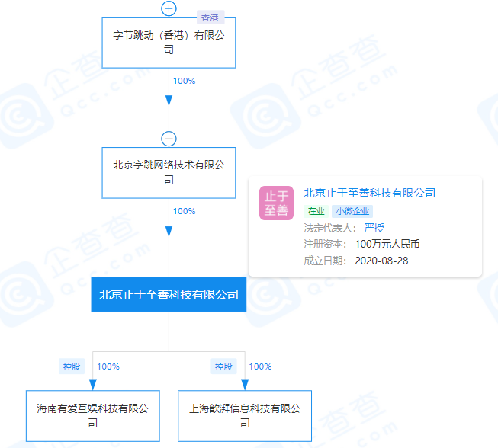Click the 成立日期 label in the popup card

click(x=325, y=261)
